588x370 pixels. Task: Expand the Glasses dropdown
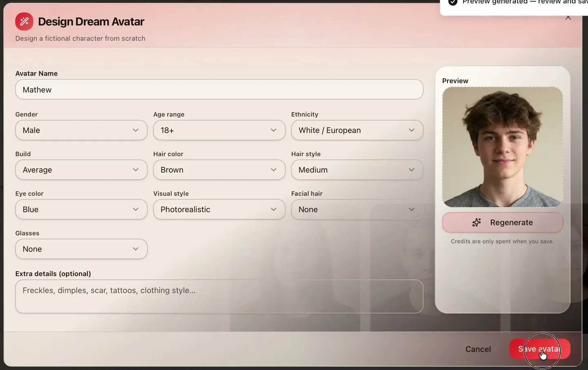pos(81,249)
